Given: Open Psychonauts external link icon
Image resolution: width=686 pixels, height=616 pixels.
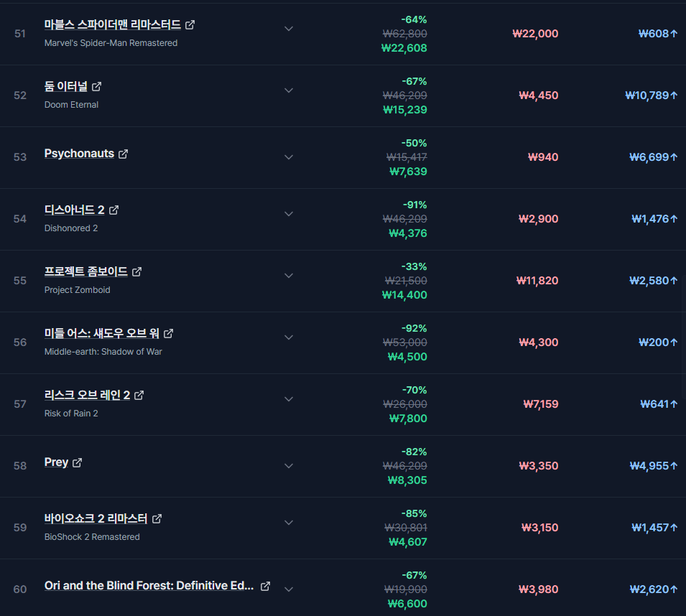Looking at the screenshot, I should (124, 154).
